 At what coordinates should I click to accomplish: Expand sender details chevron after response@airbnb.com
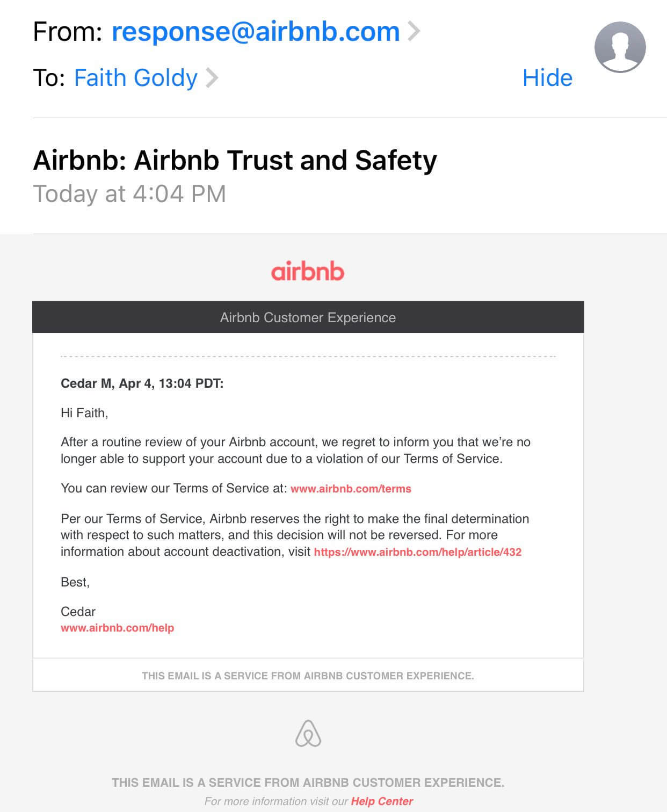click(x=414, y=31)
